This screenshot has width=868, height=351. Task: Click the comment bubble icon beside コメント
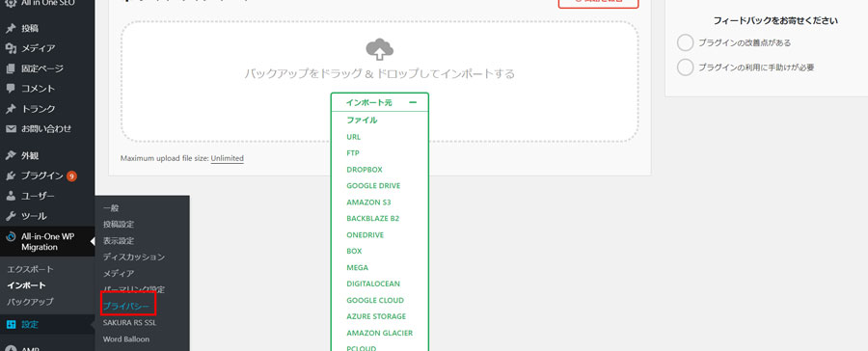(11, 89)
